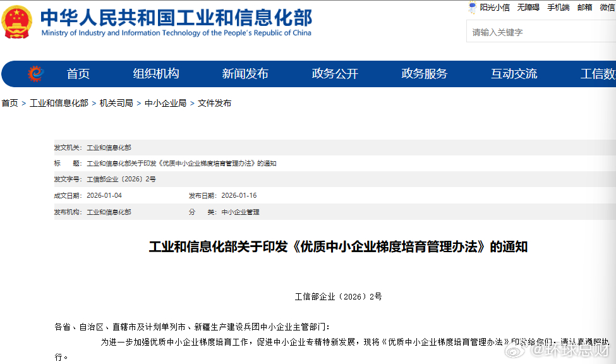The image size is (616, 364).
Task: Click the 发布机构 value 工业和信息化部
Action: coord(109,212)
